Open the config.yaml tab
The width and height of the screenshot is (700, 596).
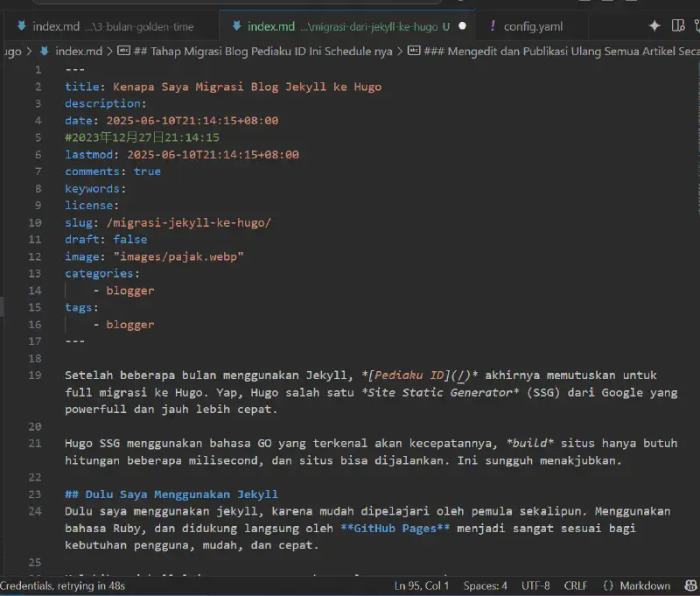(531, 27)
